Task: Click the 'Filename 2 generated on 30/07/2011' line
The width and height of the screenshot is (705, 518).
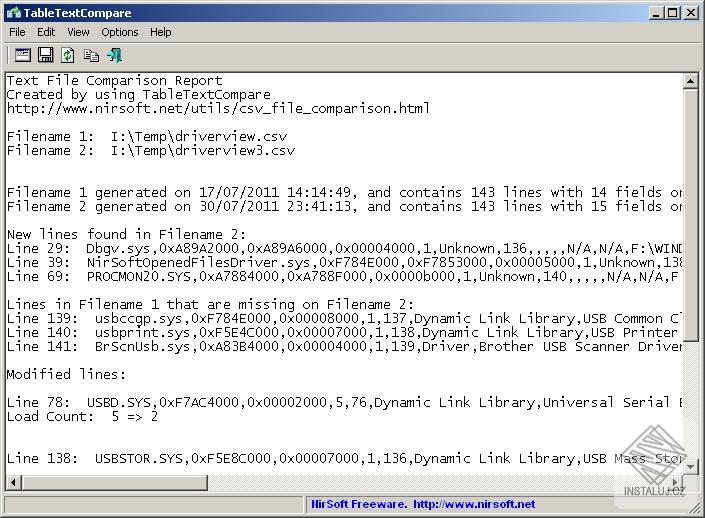Action: tap(344, 206)
